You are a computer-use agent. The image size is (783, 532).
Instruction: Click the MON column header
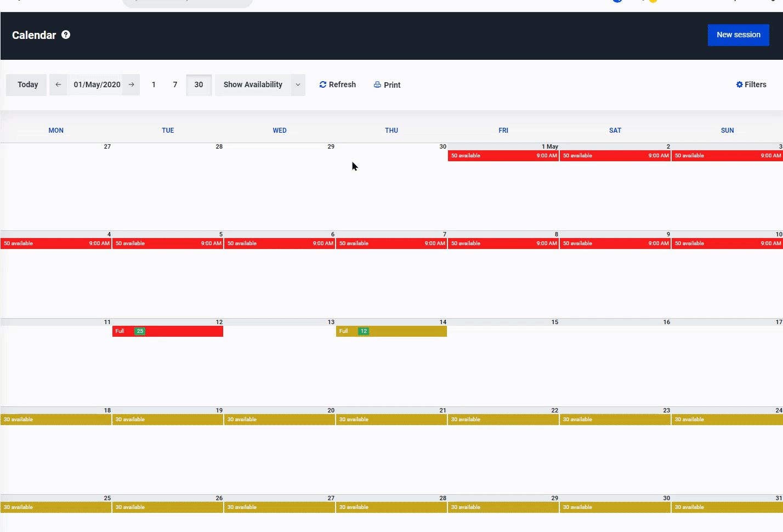[x=56, y=131]
